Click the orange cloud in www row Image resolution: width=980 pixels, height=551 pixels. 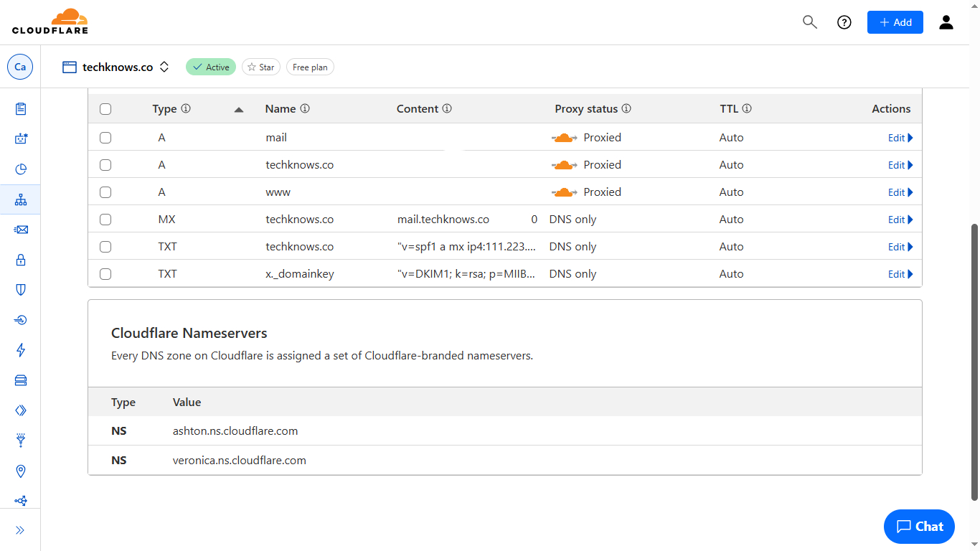point(565,192)
